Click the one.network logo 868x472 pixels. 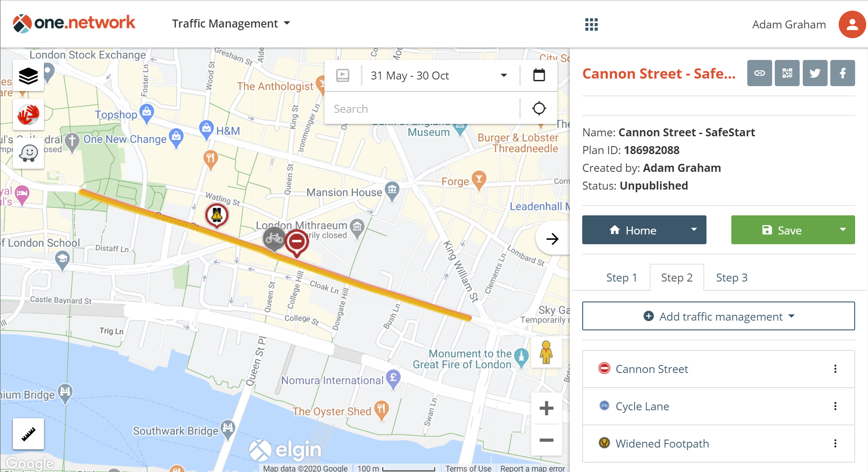74,23
